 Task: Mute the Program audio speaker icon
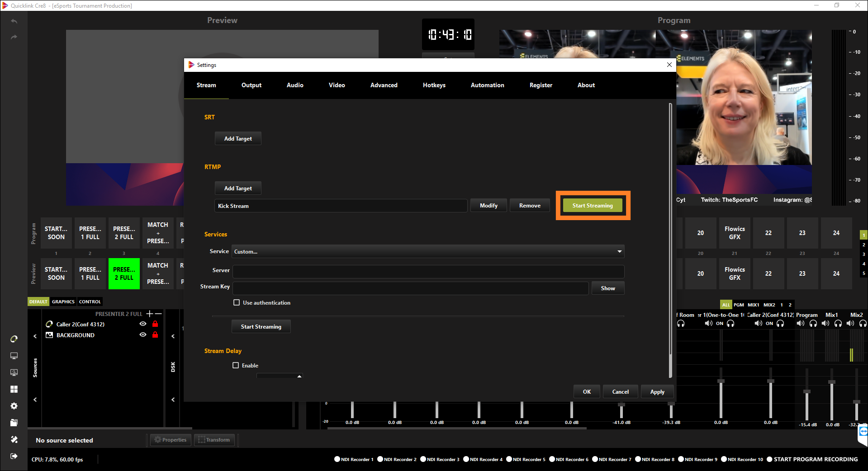(800, 323)
